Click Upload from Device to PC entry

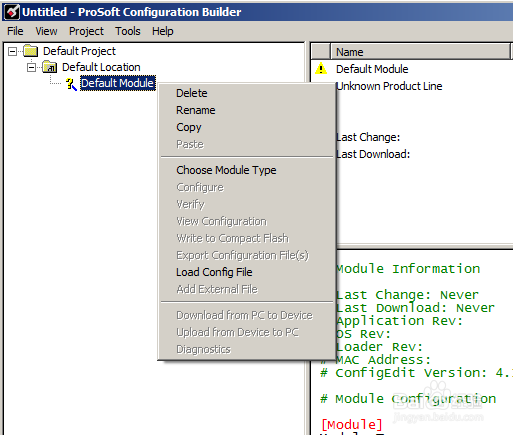coord(237,332)
